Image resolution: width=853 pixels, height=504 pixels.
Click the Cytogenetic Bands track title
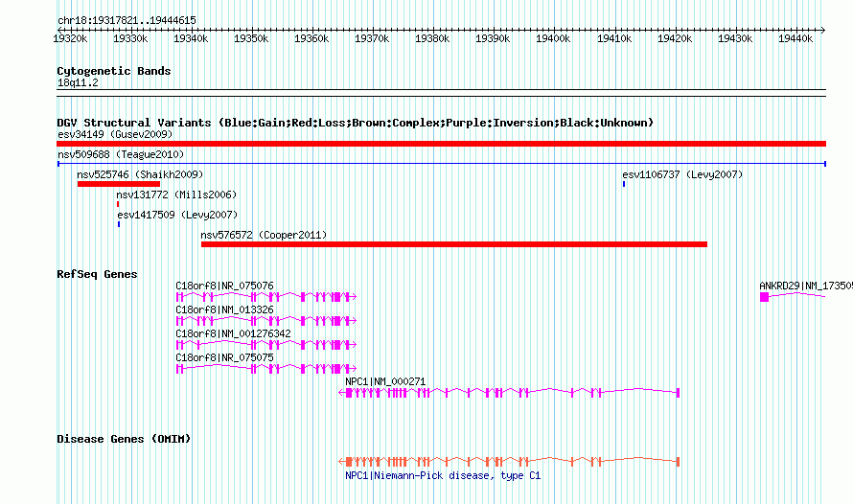click(114, 71)
